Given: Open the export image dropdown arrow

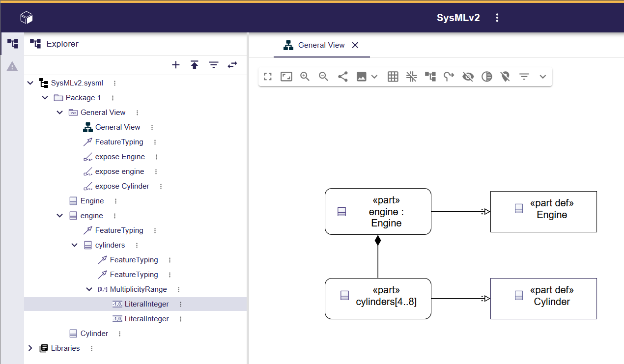Looking at the screenshot, I should pos(374,77).
